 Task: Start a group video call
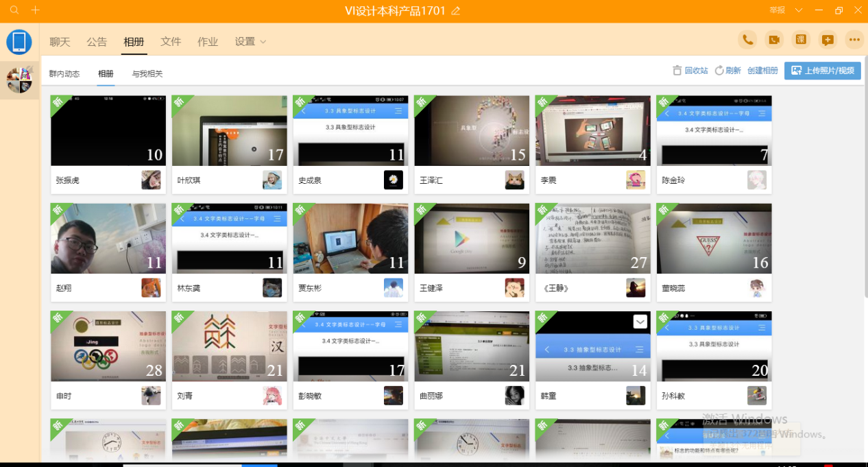pos(774,40)
